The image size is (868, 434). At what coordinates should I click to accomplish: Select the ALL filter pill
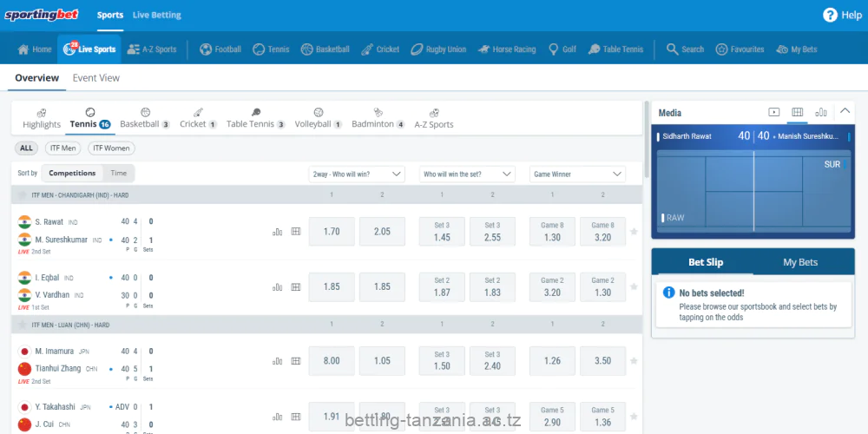26,148
